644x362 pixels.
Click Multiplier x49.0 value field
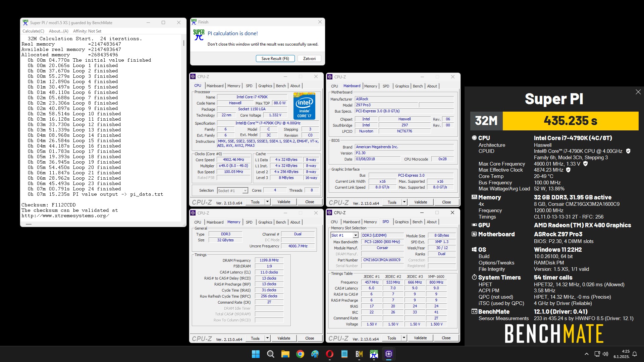[233, 166]
